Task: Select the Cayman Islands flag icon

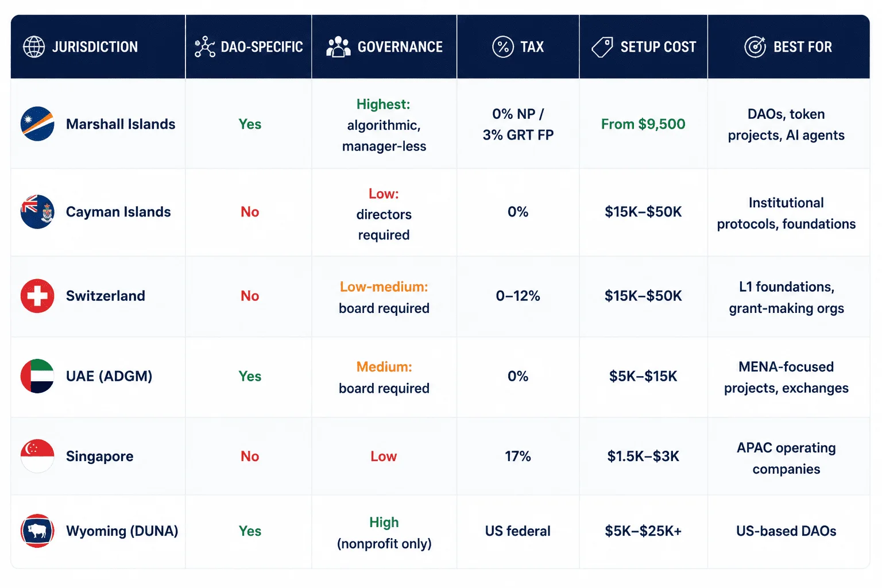Action: tap(37, 212)
